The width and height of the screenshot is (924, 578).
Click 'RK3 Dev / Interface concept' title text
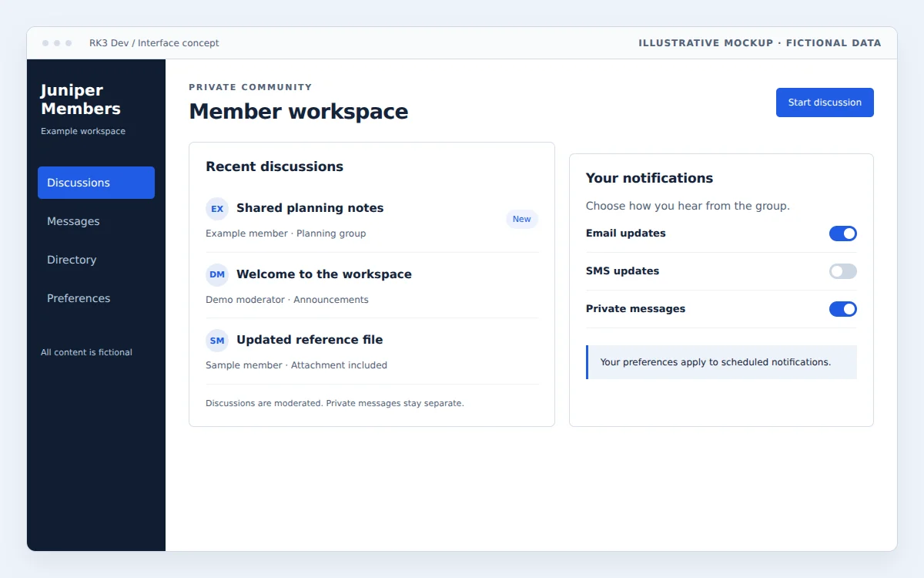point(154,43)
